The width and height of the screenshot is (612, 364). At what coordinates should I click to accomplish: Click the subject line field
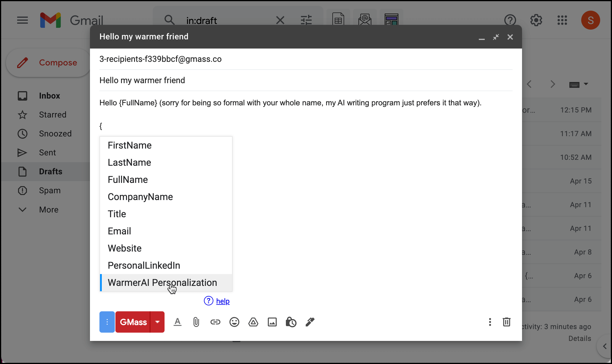pyautogui.click(x=306, y=80)
